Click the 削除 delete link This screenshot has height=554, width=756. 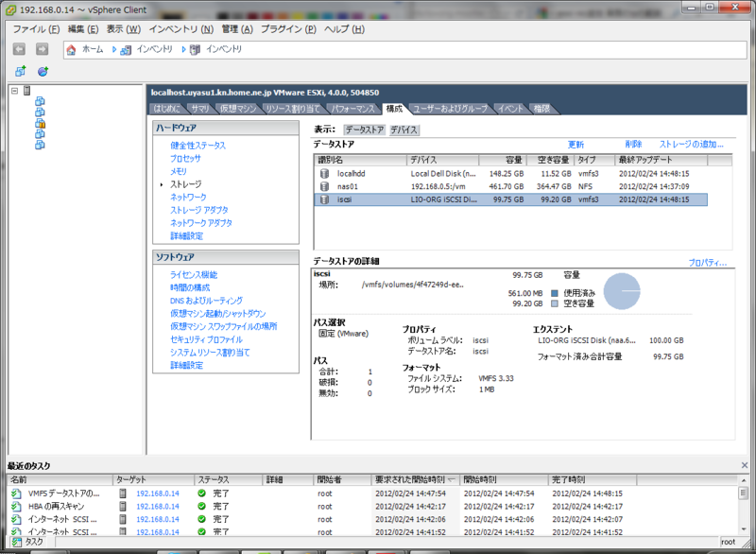point(633,144)
